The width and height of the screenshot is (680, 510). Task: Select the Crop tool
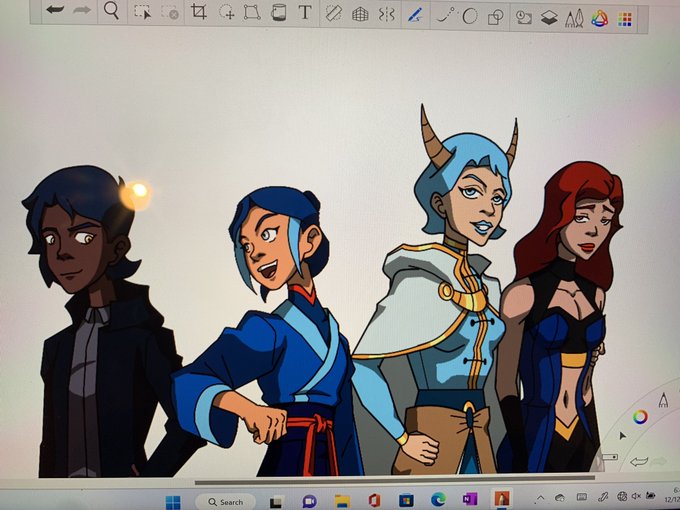(x=199, y=12)
